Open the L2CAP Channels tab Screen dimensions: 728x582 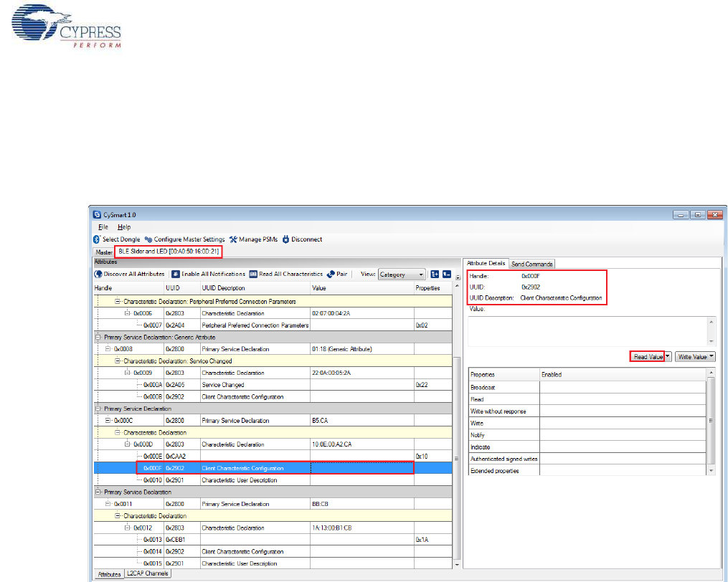(x=148, y=573)
